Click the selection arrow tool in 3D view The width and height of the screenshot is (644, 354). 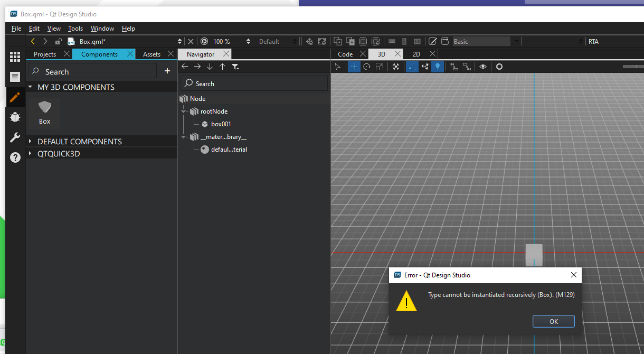(x=338, y=67)
